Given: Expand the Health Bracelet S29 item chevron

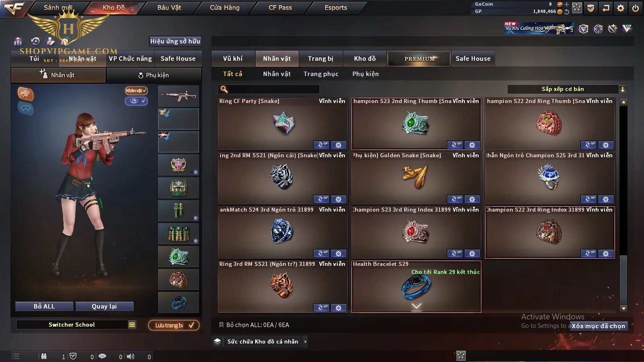Looking at the screenshot, I should 416,306.
